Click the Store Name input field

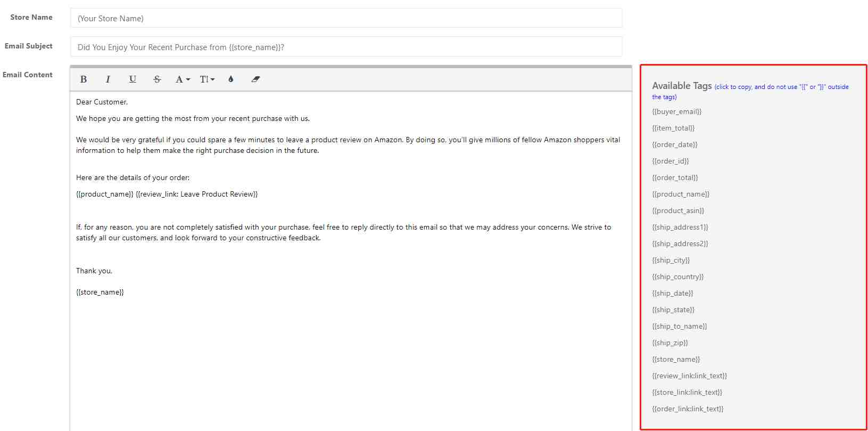click(346, 18)
